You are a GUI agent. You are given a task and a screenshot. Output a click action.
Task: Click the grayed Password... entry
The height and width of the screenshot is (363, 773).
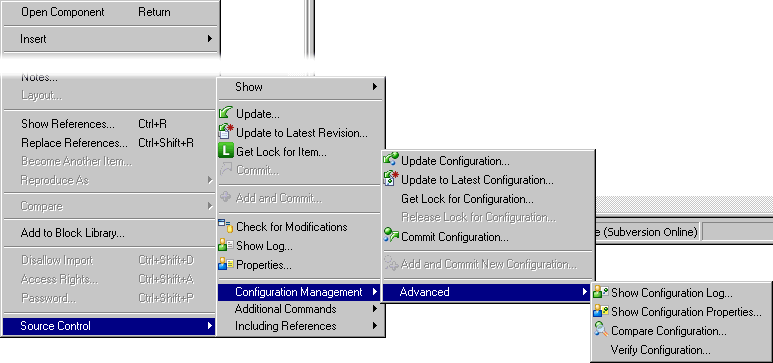click(x=110, y=298)
